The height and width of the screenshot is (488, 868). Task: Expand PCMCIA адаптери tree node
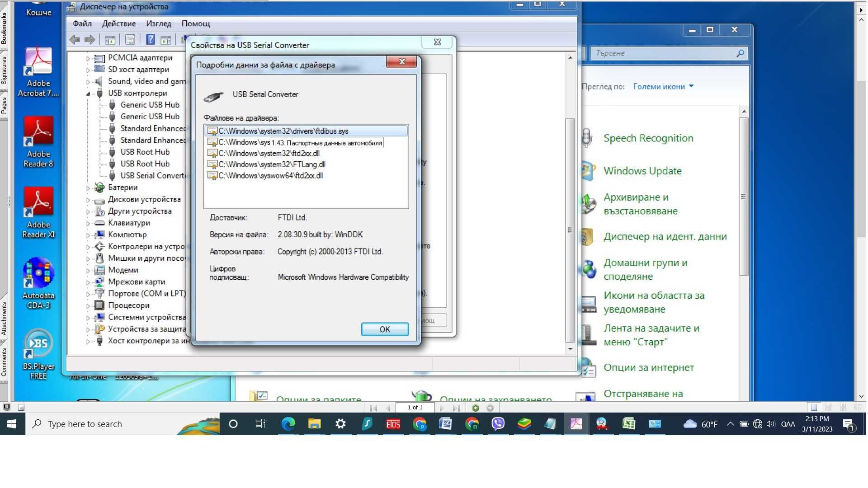tap(88, 58)
